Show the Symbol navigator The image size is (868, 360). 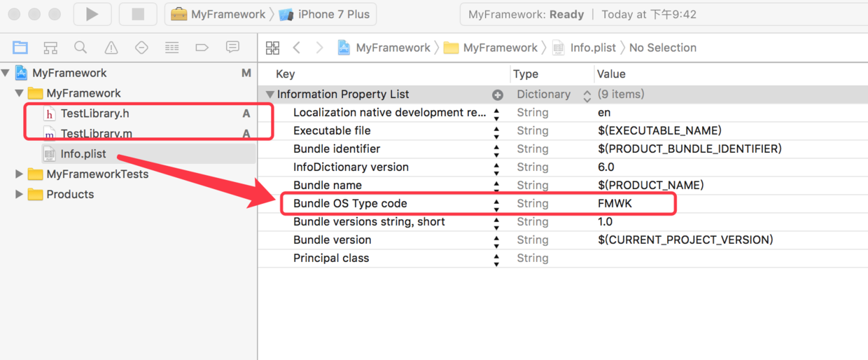click(50, 48)
